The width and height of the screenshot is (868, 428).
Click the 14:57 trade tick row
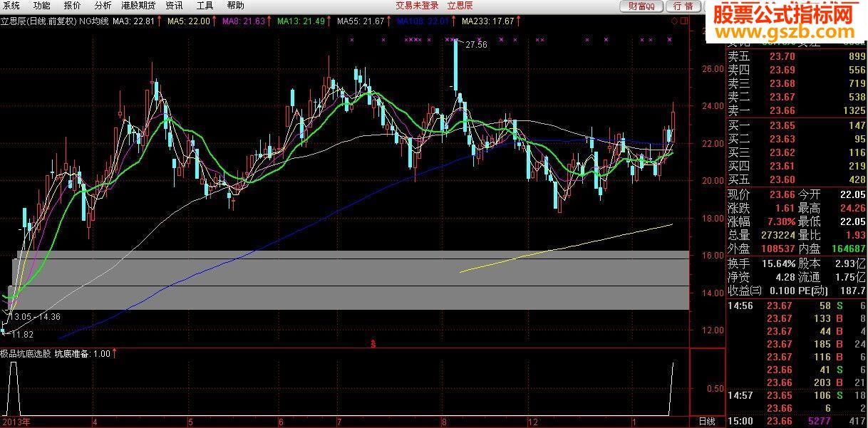pyautogui.click(x=797, y=395)
